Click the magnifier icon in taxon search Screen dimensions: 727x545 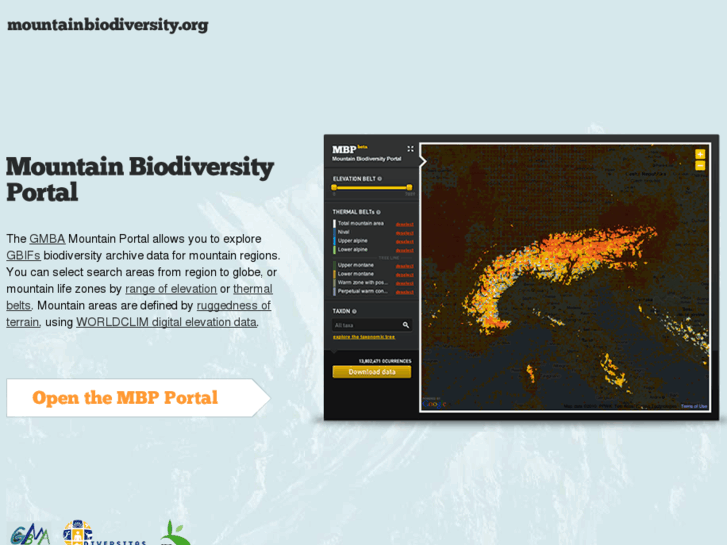(x=406, y=325)
